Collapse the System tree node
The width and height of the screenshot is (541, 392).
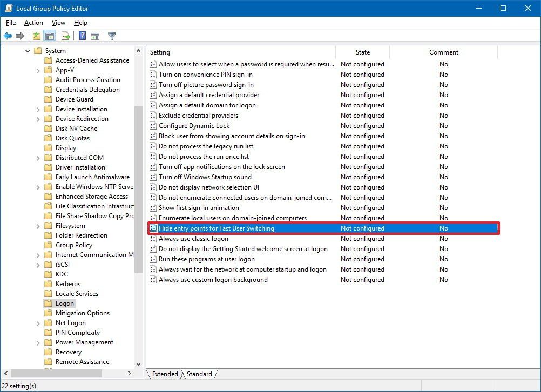pos(28,50)
